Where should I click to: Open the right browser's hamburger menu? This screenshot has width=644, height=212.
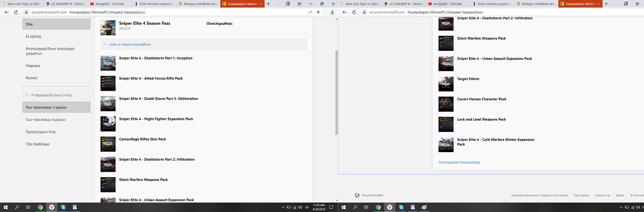point(638,4)
